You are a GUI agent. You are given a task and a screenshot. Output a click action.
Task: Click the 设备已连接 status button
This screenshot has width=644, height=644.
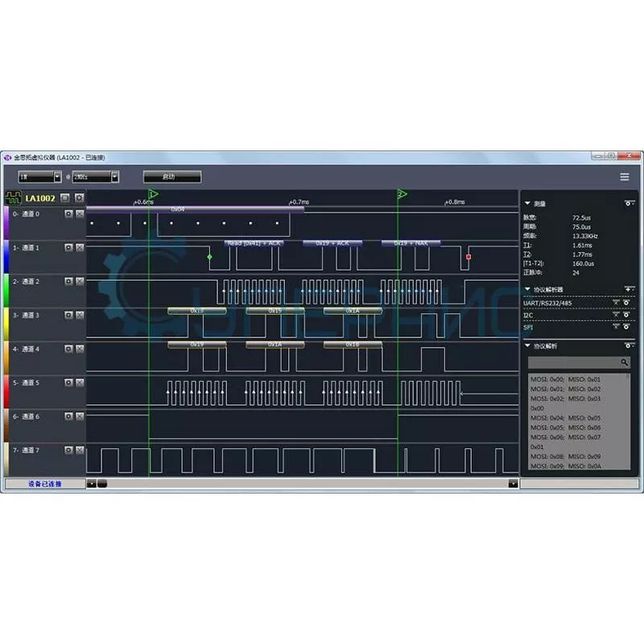[x=44, y=484]
